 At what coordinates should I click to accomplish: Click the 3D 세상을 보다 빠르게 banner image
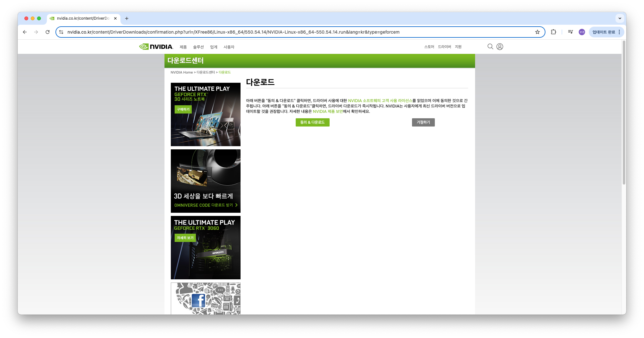click(206, 181)
